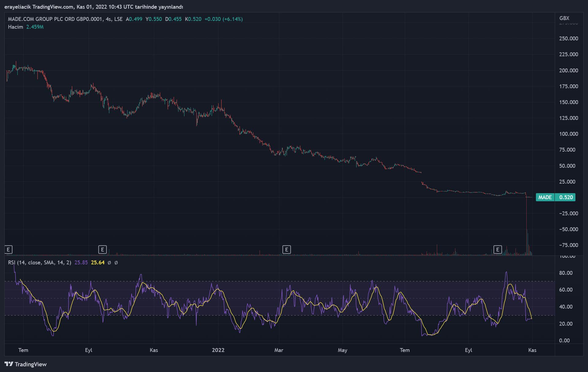Viewport: 588px width, 372px height.
Task: Click the 200.000 price axis label
Action: pos(569,70)
